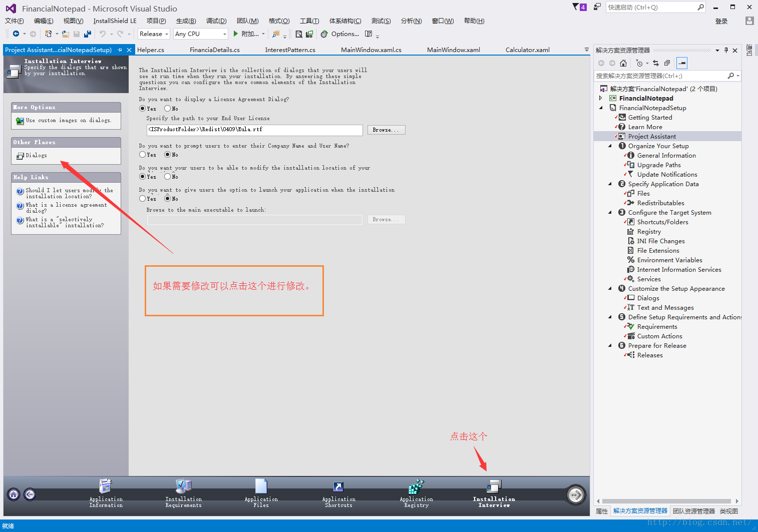Collapse Customize the Setup Appearance node

tap(610, 288)
